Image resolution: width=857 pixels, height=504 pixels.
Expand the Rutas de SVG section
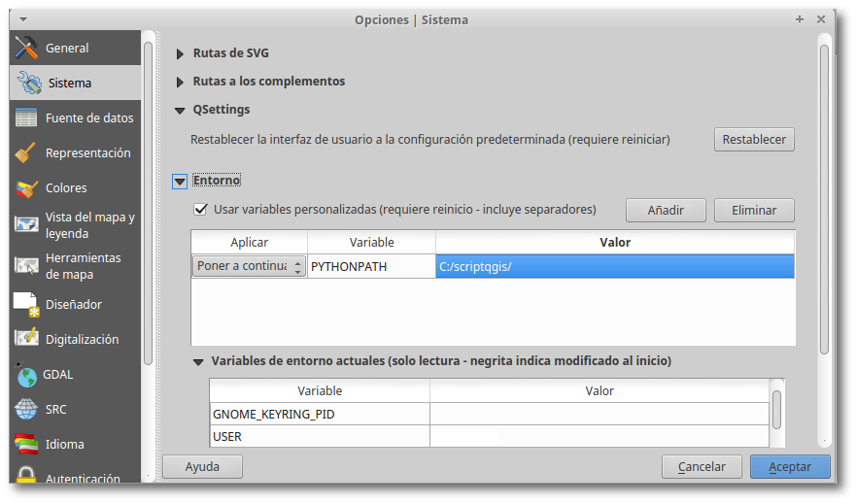180,54
